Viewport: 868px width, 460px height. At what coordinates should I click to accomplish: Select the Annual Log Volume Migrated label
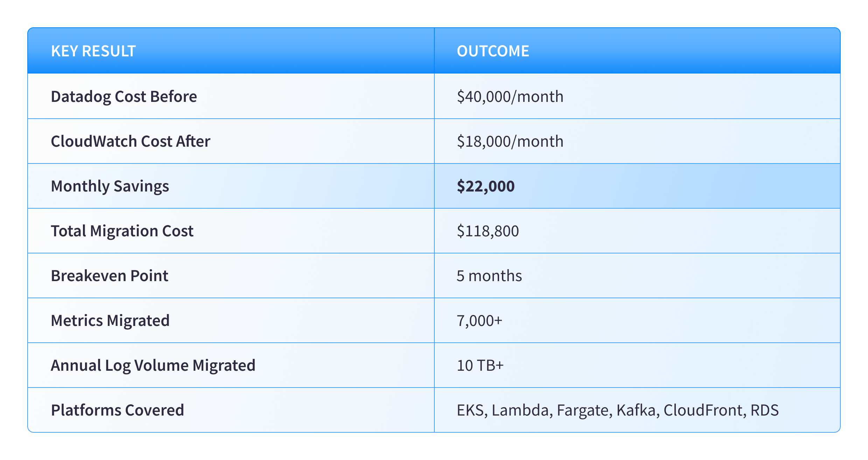tap(153, 365)
